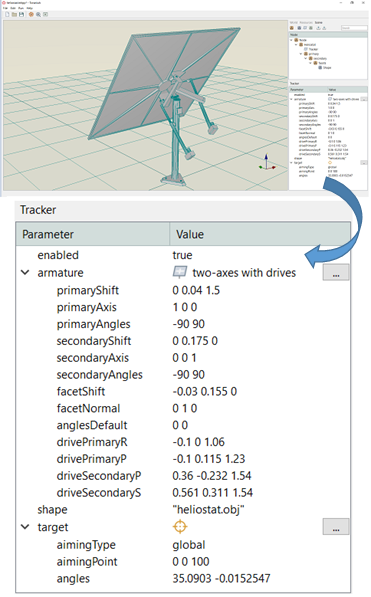Click the orange round toolbar icon
Viewport: 371px width, 597px height.
tap(31, 14)
